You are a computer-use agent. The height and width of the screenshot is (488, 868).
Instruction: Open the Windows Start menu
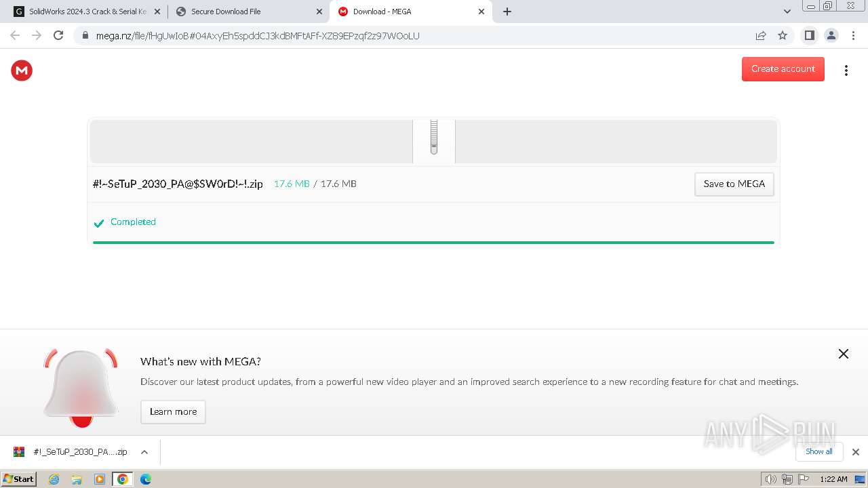[x=19, y=479]
